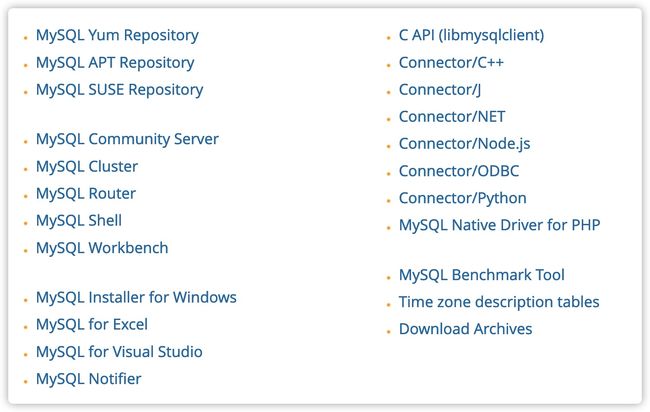The image size is (650, 412).
Task: Select the MySQL for Excel link
Action: pos(92,324)
